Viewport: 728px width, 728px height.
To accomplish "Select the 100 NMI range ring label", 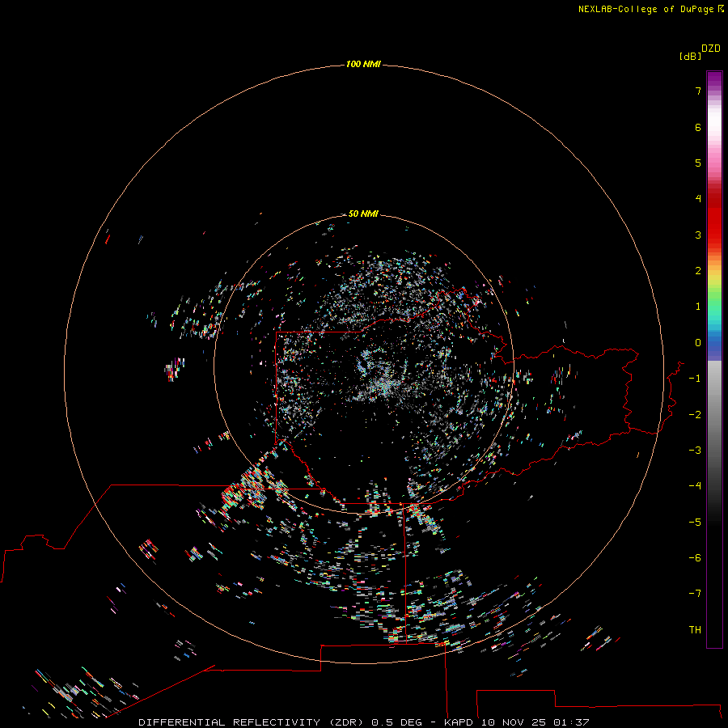I will click(363, 64).
